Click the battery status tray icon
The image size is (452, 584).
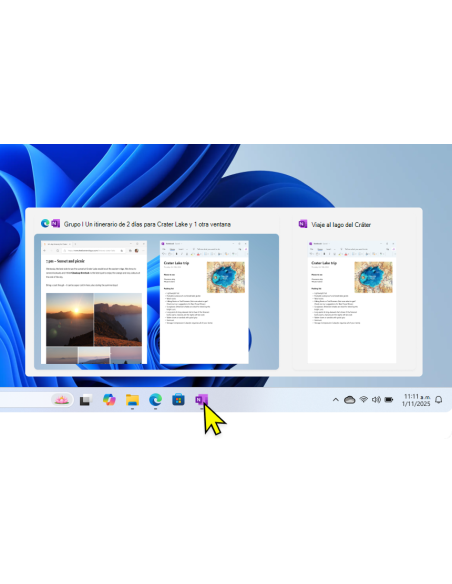point(389,400)
